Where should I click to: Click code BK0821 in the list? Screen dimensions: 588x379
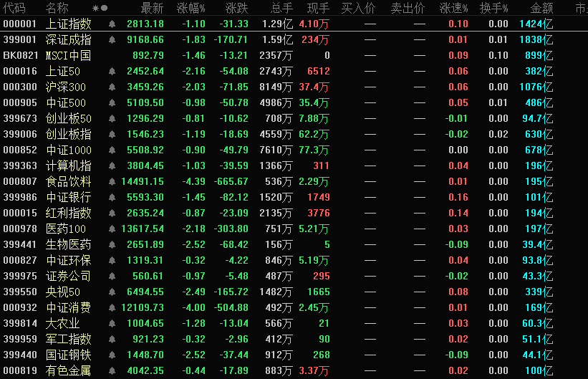click(21, 56)
